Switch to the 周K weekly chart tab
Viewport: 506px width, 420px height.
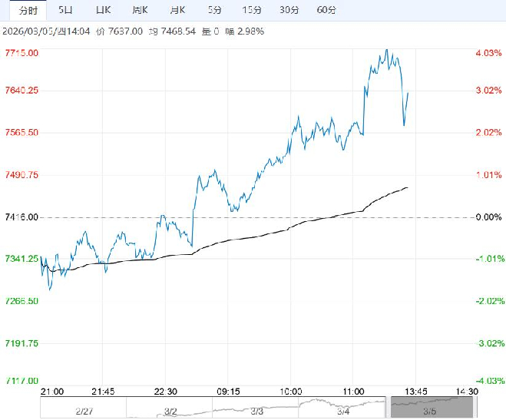point(139,10)
